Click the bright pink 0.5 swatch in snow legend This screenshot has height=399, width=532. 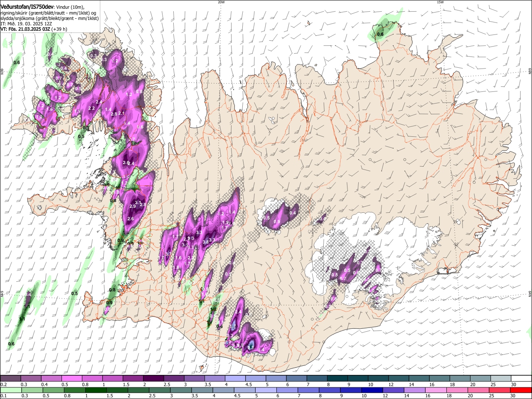point(71,379)
